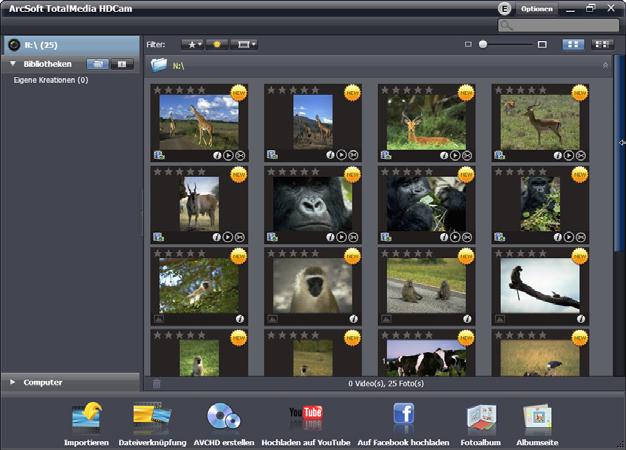The width and height of the screenshot is (626, 450).
Task: Click the thumbnail size slider handle
Action: click(483, 44)
